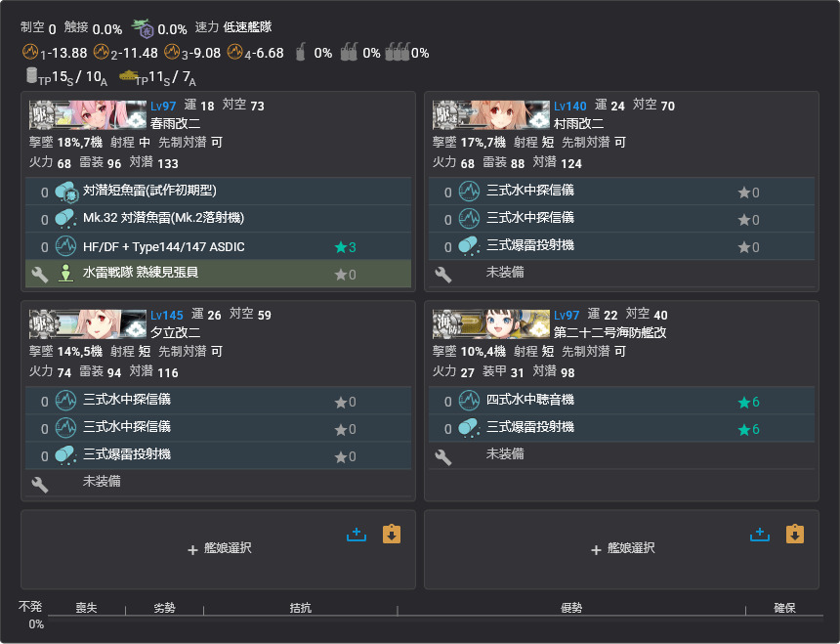Viewport: 840px width, 644px height.
Task: Click 夕立改二's ship banner thumbnail
Action: click(87, 324)
